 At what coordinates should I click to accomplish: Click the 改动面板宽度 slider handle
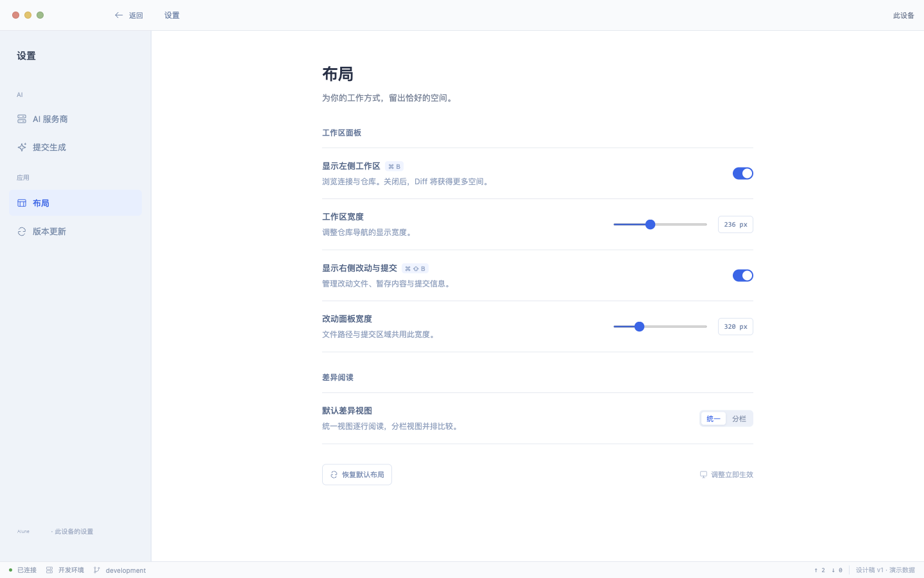pyautogui.click(x=639, y=327)
